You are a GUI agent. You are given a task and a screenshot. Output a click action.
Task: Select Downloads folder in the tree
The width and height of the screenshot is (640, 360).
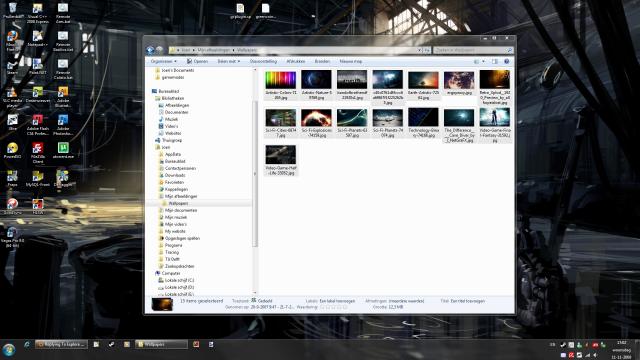coord(172,175)
